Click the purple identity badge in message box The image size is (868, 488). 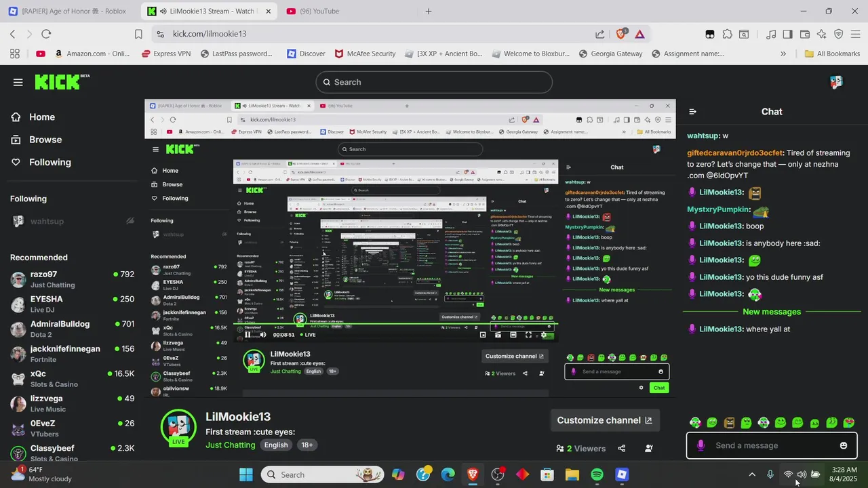(701, 445)
